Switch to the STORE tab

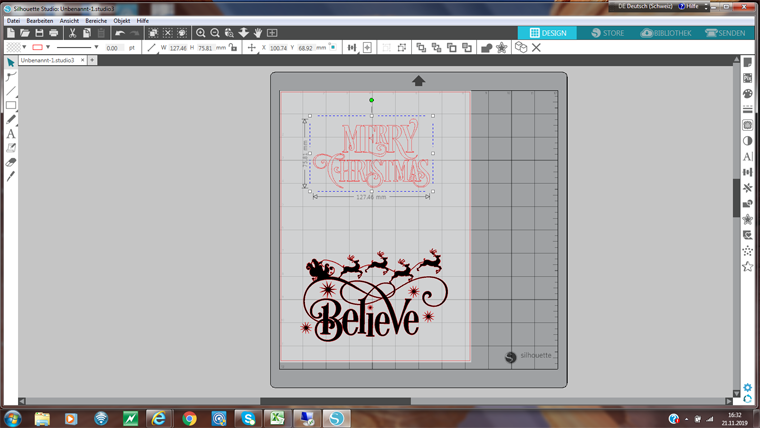tap(607, 33)
